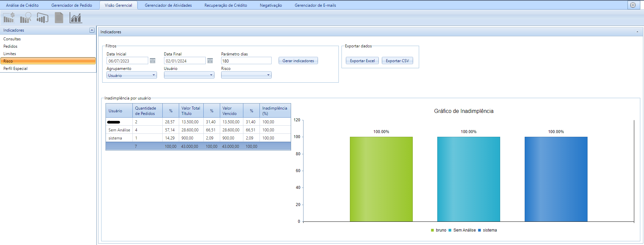Screen dimensions: 644x245
Task: Open the growth trend line chart icon
Action: click(76, 17)
